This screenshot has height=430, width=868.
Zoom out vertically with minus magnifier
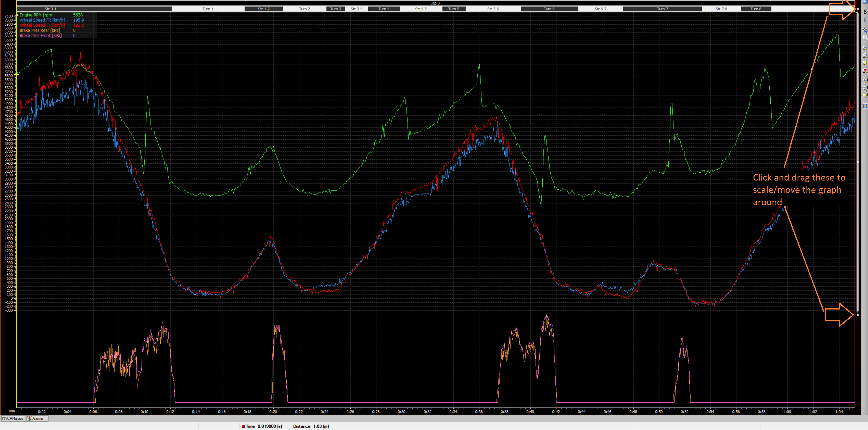(865, 88)
